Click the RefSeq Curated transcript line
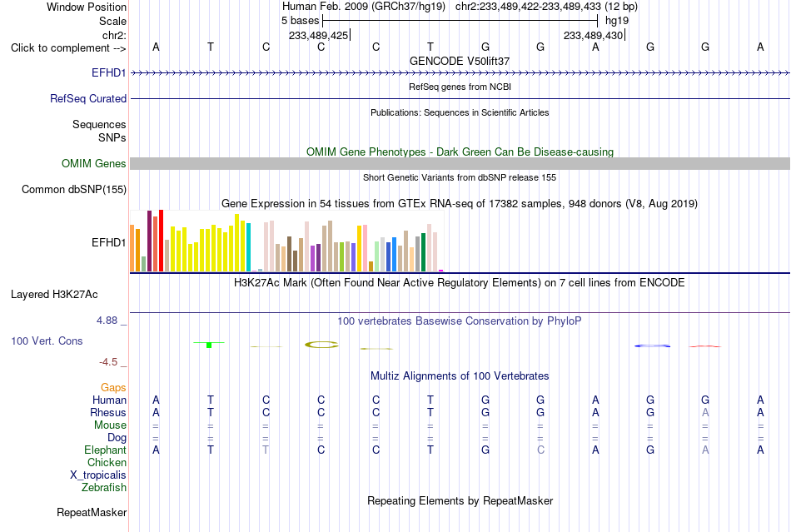Viewport: 791px width, 532px height. [460, 98]
